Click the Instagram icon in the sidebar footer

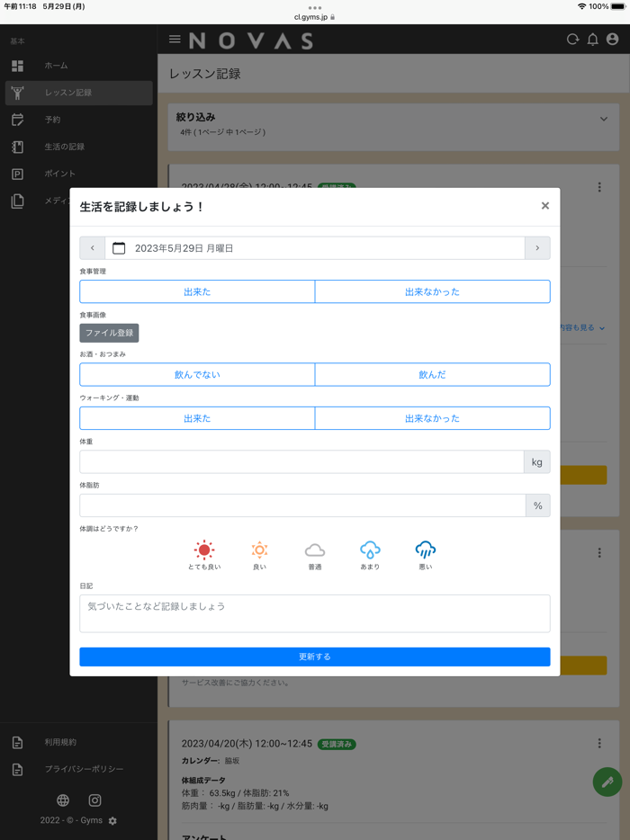pos(94,800)
